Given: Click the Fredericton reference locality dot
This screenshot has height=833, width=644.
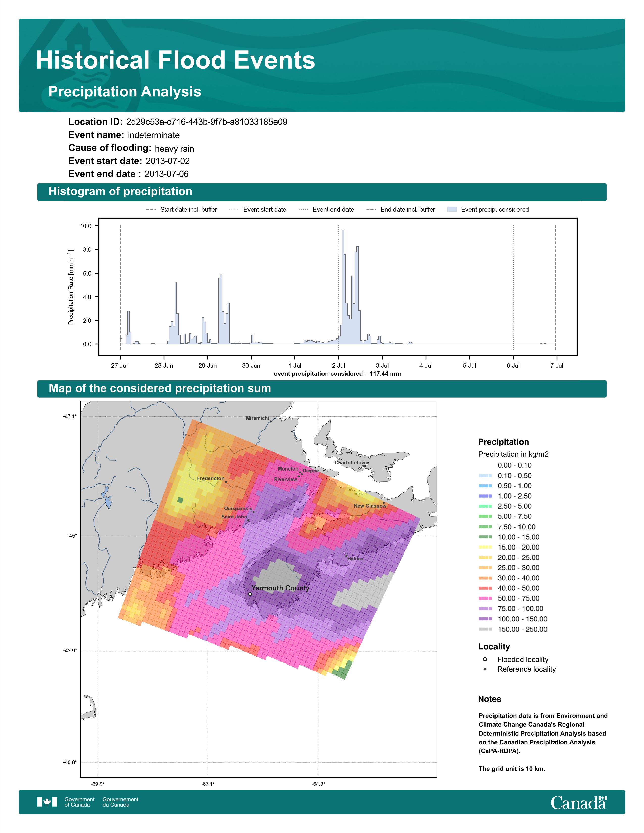Looking at the screenshot, I should pos(226,482).
